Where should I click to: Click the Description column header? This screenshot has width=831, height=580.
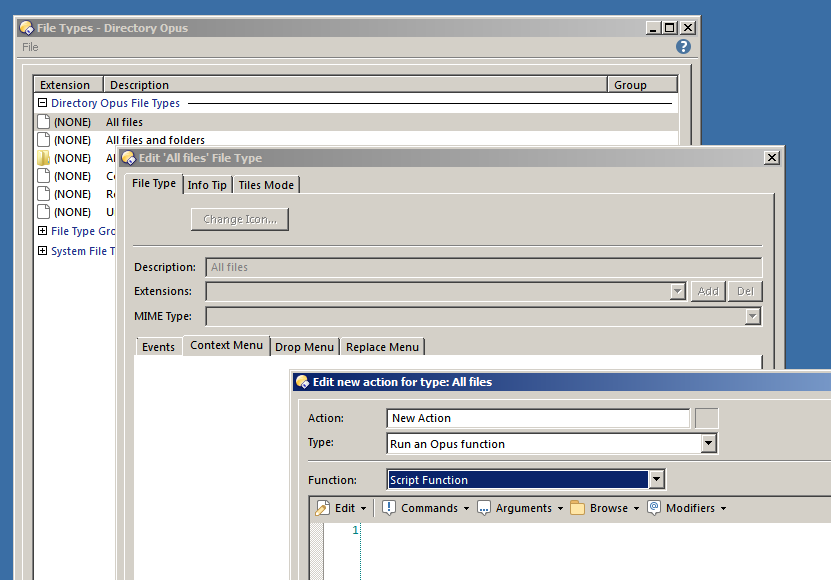pyautogui.click(x=355, y=85)
